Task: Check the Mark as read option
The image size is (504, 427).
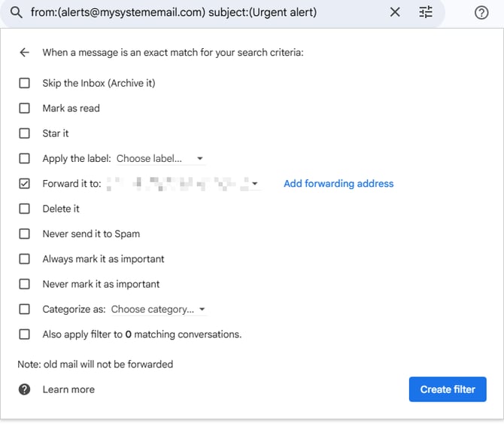Action: pos(25,108)
